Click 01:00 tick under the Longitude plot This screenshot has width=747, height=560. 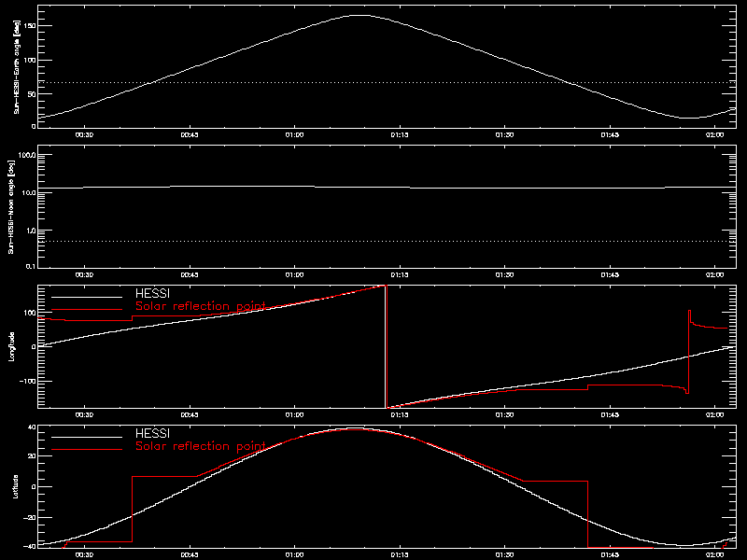294,414
